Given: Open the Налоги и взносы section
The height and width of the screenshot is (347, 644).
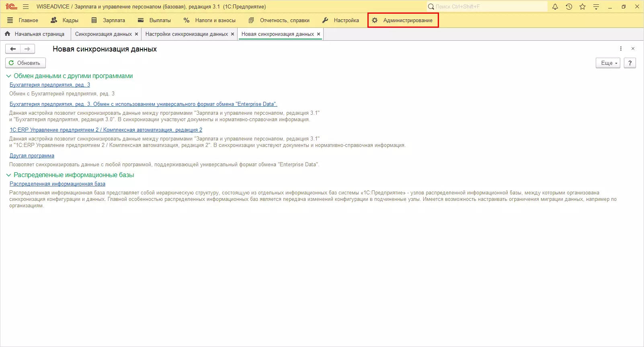Looking at the screenshot, I should pos(209,20).
